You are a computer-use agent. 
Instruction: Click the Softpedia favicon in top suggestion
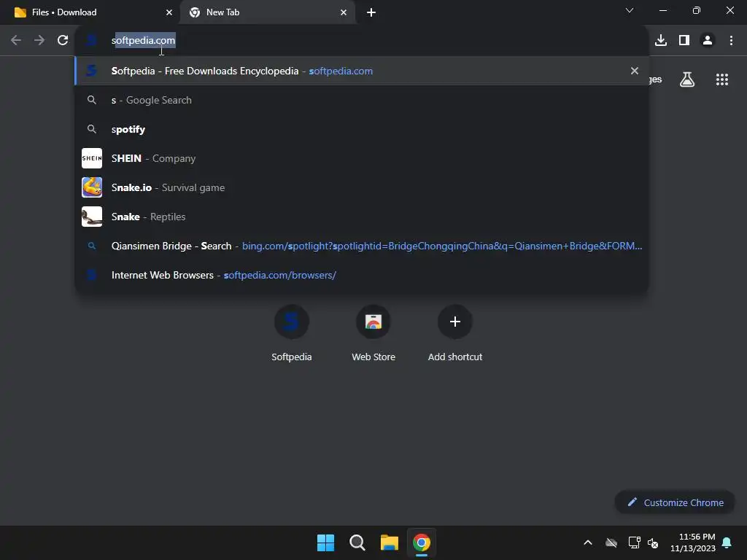(x=91, y=71)
